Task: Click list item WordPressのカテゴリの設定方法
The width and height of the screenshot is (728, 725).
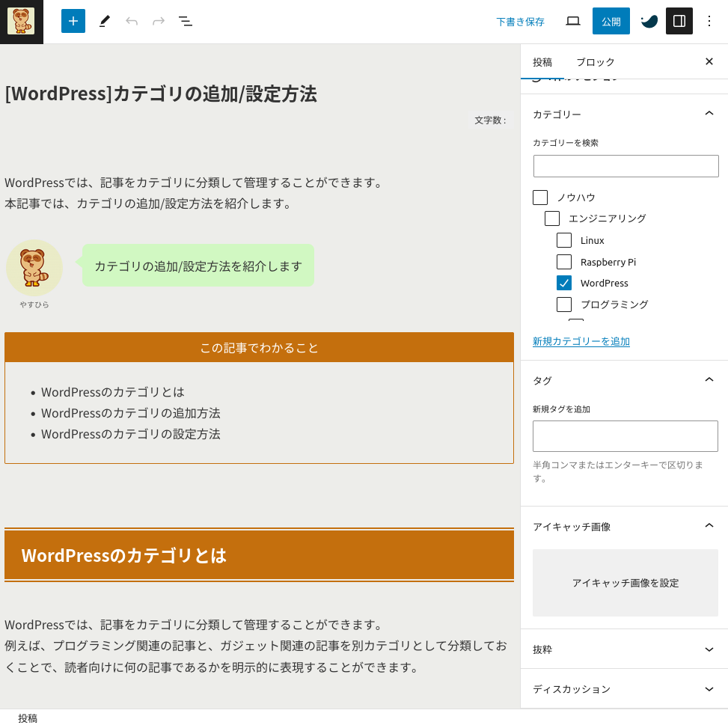Action: tap(131, 434)
